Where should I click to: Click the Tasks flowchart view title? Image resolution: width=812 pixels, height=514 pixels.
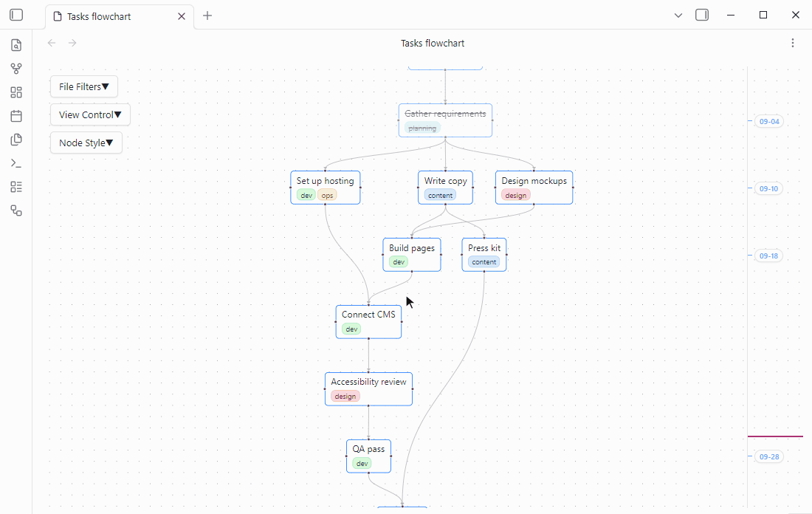coord(433,43)
